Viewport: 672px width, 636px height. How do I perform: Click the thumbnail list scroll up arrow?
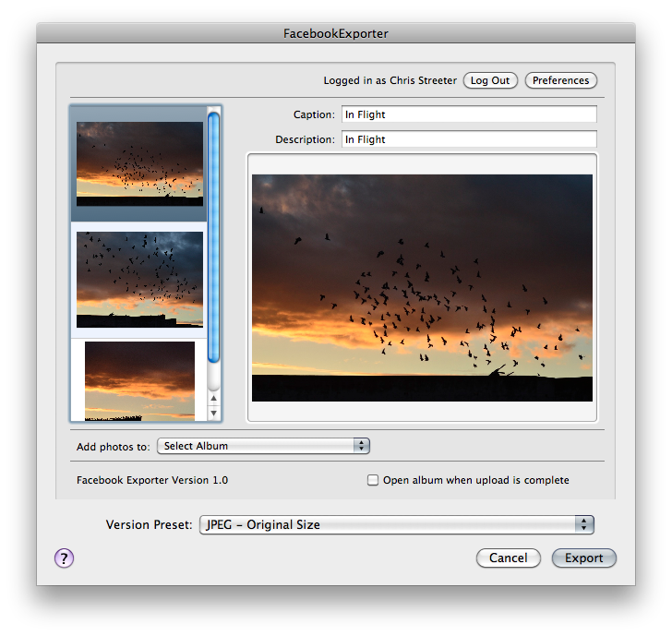pos(214,399)
